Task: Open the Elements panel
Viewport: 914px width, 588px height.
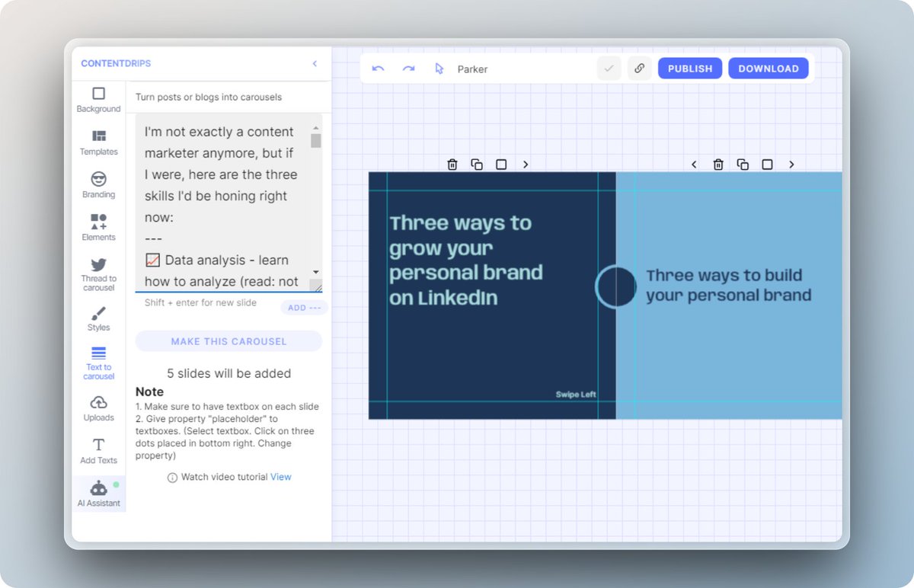Action: tap(98, 228)
